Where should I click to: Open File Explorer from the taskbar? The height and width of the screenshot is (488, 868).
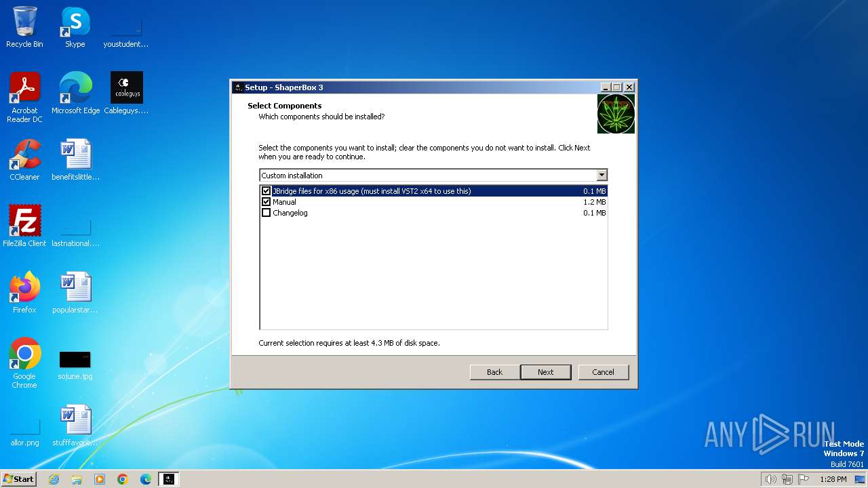click(77, 479)
